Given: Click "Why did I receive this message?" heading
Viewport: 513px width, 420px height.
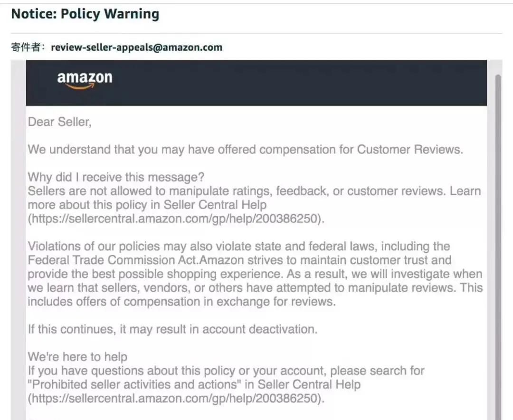Looking at the screenshot, I should [116, 177].
